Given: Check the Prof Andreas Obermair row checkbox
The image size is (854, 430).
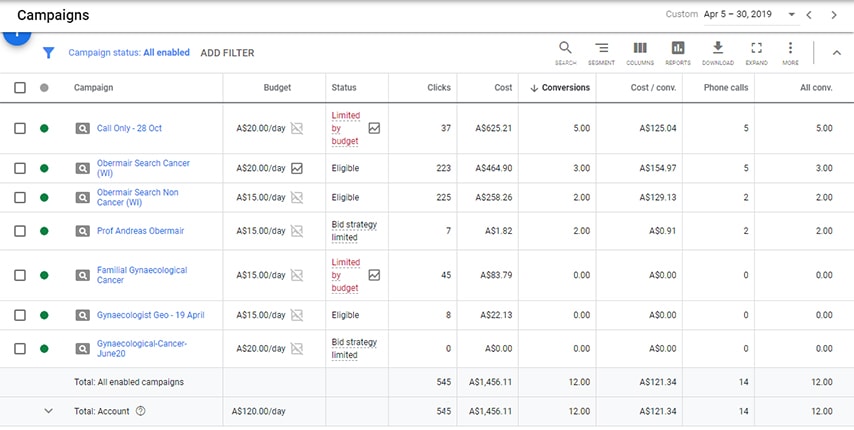Looking at the screenshot, I should tap(20, 231).
